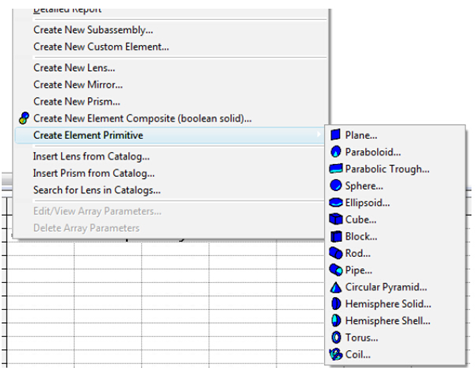The image size is (475, 376).
Task: Choose the Sphere primitive icon
Action: click(x=336, y=185)
